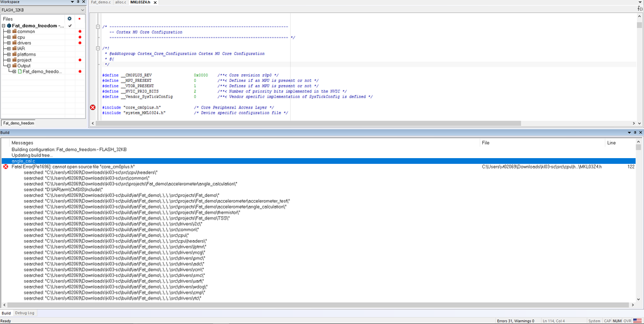Click the gear icon in Files header
Image resolution: width=644 pixels, height=324 pixels.
tap(70, 19)
